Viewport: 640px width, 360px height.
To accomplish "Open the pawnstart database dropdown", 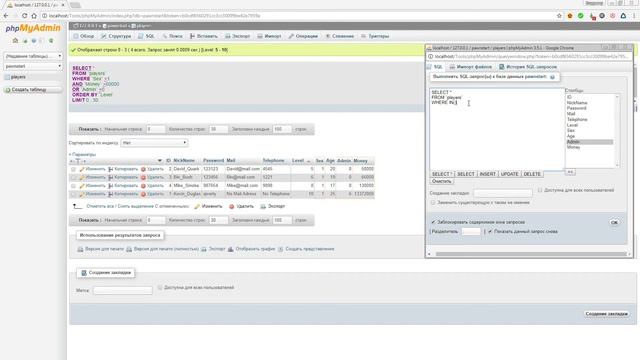I will [33, 66].
